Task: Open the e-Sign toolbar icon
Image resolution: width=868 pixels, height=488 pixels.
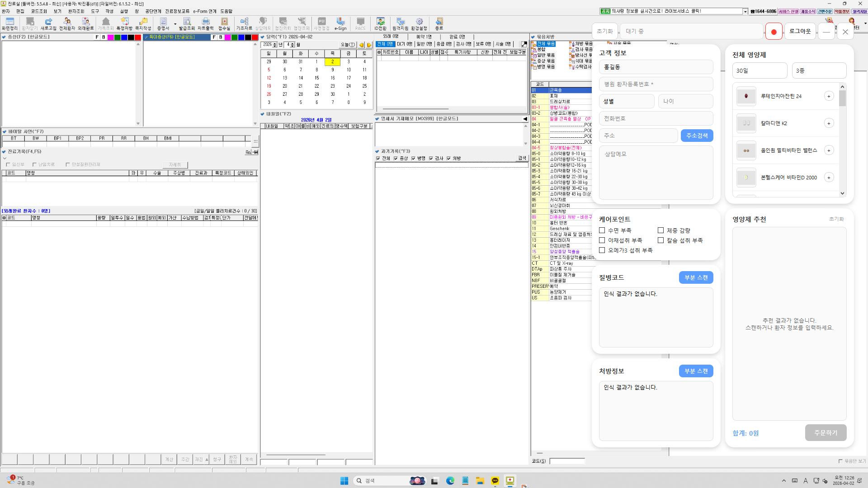Action: [340, 24]
